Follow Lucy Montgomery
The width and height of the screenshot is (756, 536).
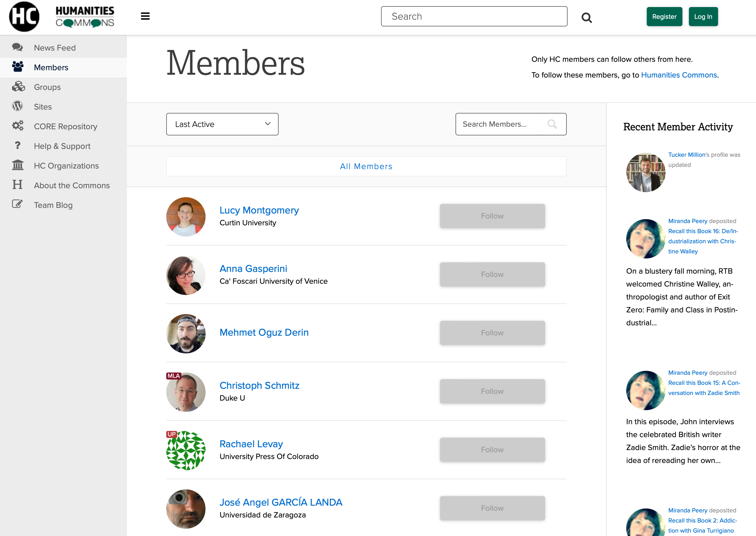click(x=492, y=216)
